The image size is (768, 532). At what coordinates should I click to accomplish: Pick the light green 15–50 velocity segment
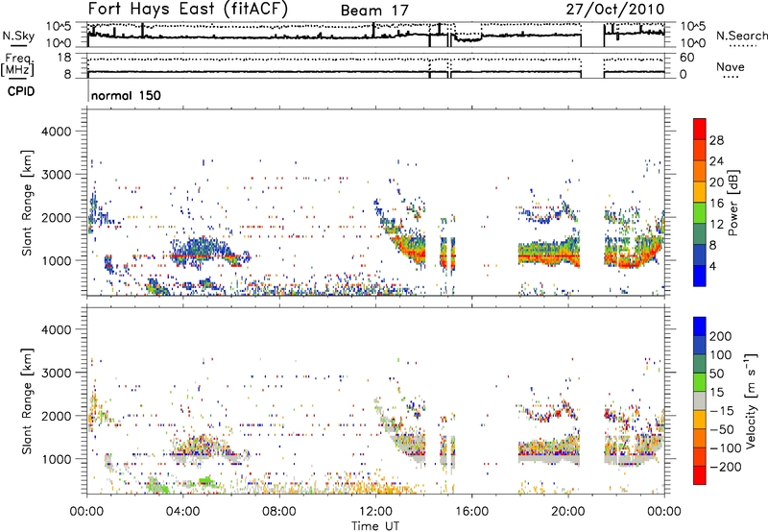pyautogui.click(x=700, y=382)
